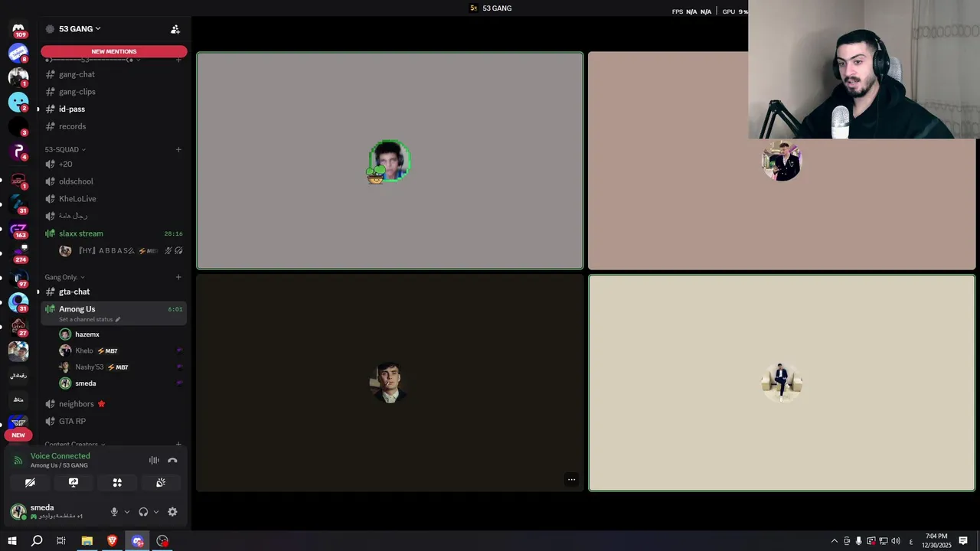Screen dimensions: 980x551
Task: Show hidden system tray icons
Action: (835, 541)
